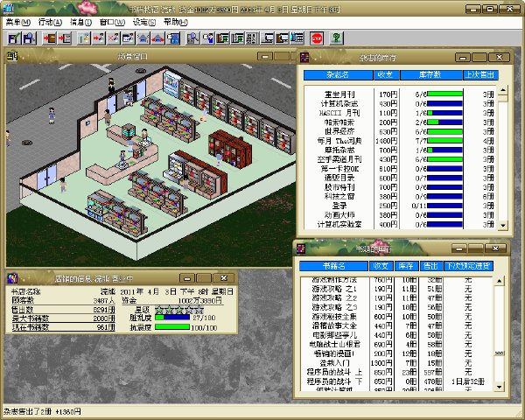Click the 脏乱度 27/100 progress bar
Image resolution: width=525 pixels, height=420 pixels.
pos(172,317)
